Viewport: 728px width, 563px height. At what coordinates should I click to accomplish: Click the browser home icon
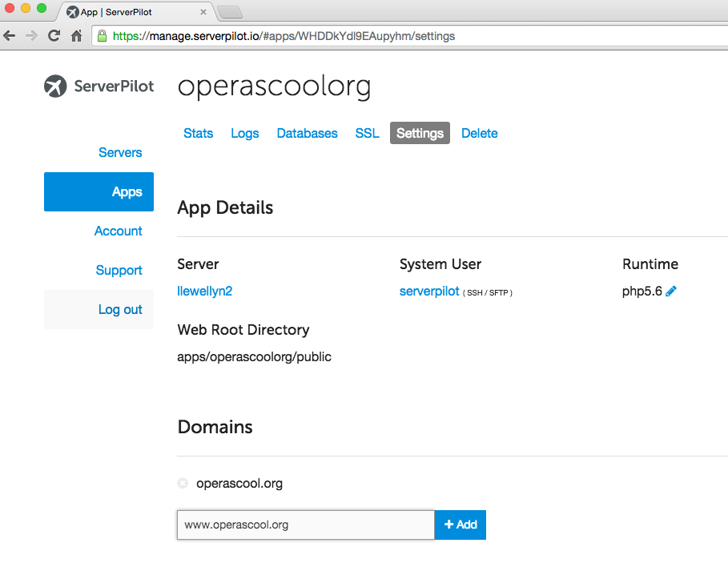(x=77, y=36)
